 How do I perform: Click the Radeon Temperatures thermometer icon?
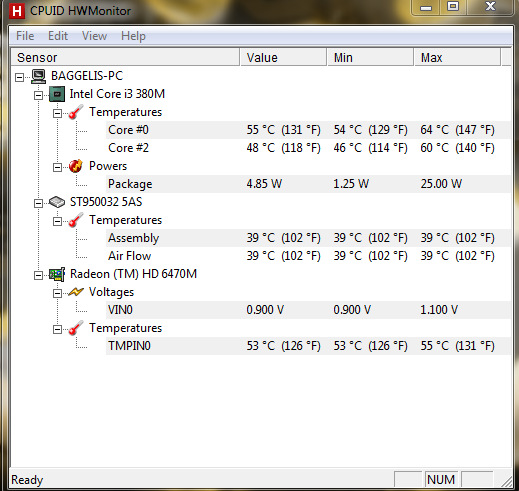tap(76, 328)
